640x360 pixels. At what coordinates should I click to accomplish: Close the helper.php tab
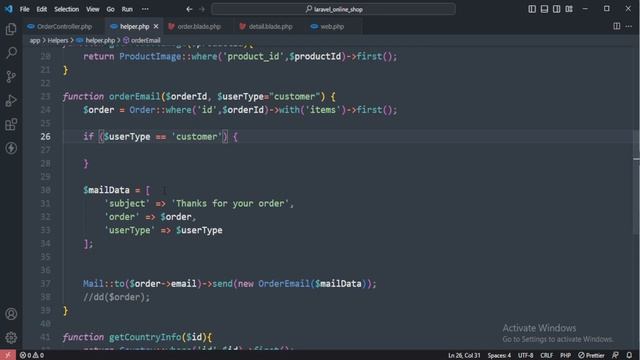(x=156, y=27)
